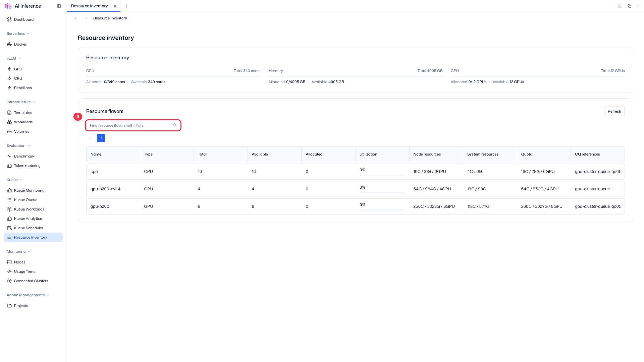
Task: Open the Connected Clusters icon
Action: tap(9, 281)
